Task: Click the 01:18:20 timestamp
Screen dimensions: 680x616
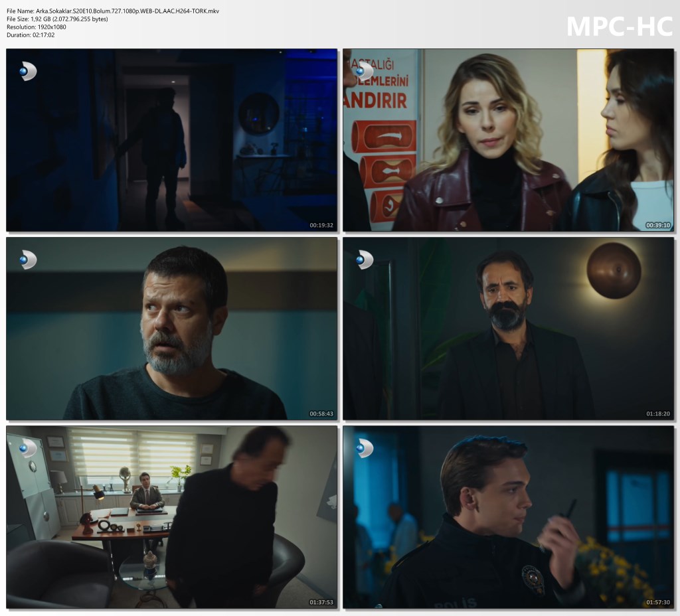Action: click(x=658, y=414)
